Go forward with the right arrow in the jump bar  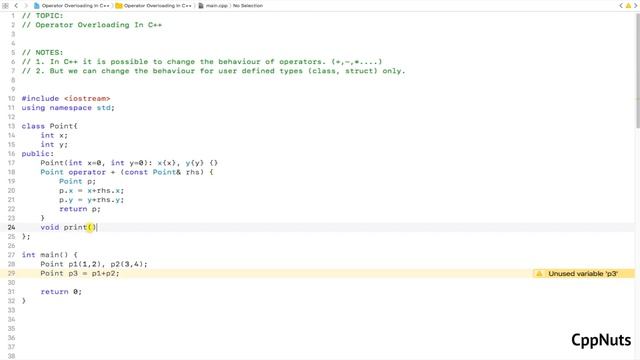pos(26,6)
